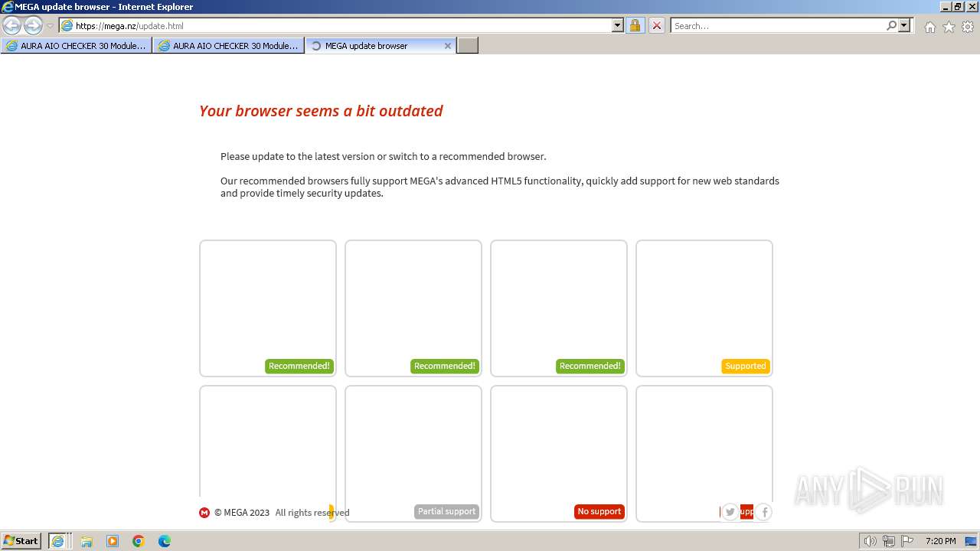Screen dimensions: 980x551
Task: Click the volume speaker tray icon
Action: coord(871,541)
